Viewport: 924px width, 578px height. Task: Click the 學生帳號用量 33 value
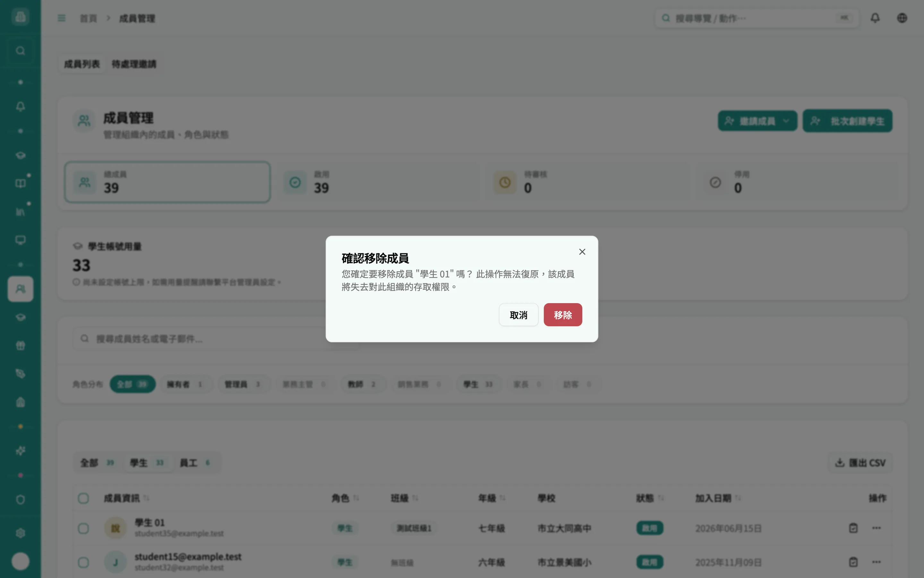coord(81,265)
